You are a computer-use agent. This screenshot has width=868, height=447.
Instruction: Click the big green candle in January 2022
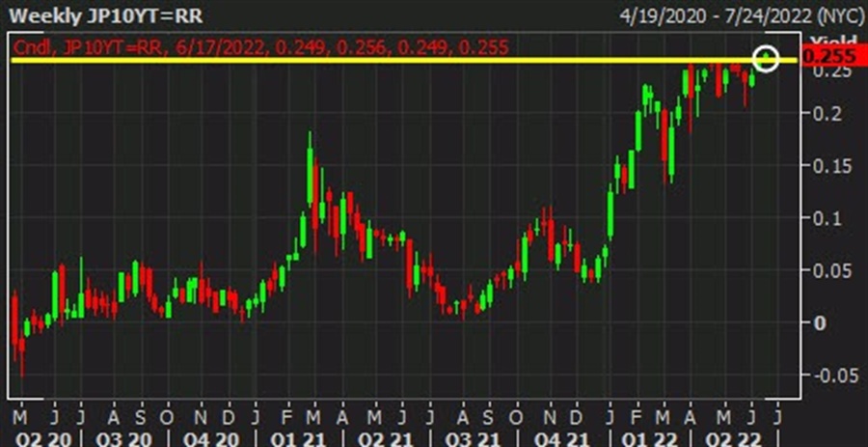610,211
